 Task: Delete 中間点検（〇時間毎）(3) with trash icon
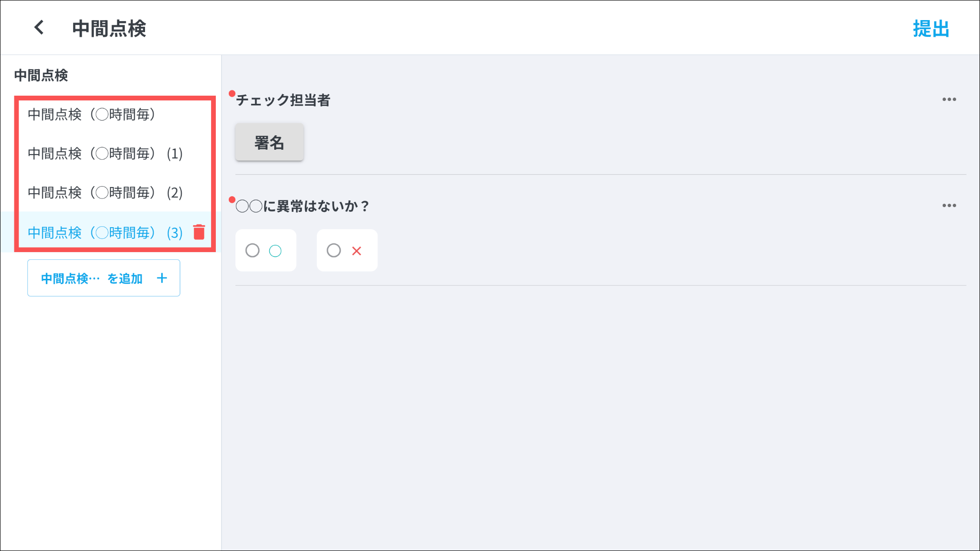pyautogui.click(x=199, y=232)
